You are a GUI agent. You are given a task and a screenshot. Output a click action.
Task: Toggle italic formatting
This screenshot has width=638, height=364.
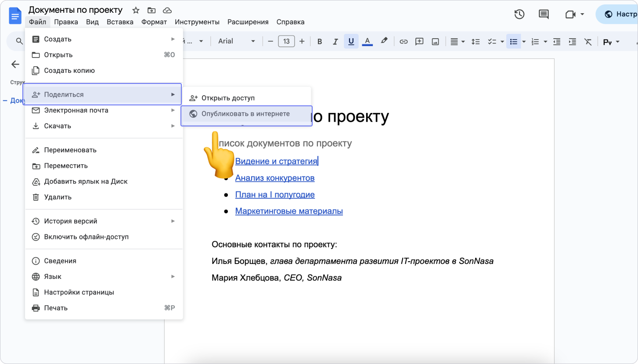click(335, 41)
